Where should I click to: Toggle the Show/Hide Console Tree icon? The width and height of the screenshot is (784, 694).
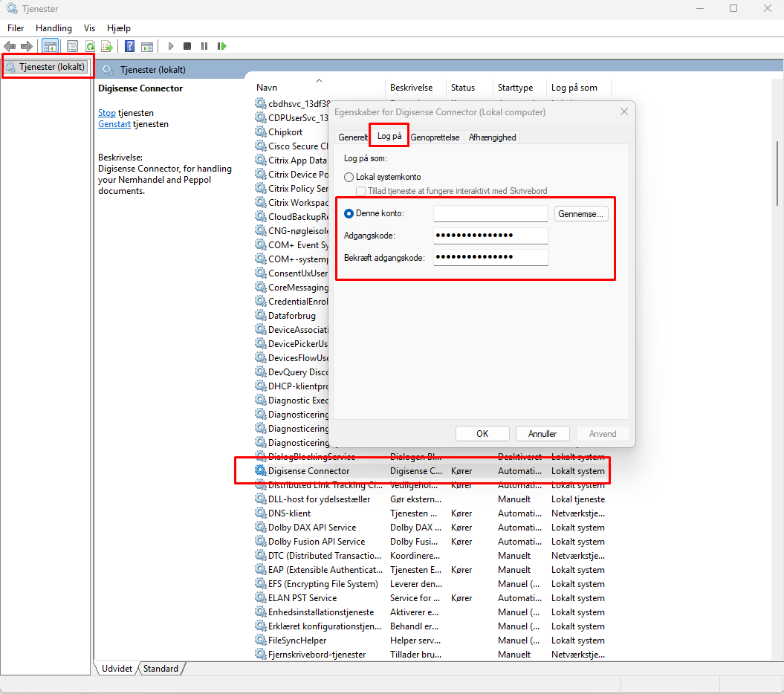tap(50, 47)
